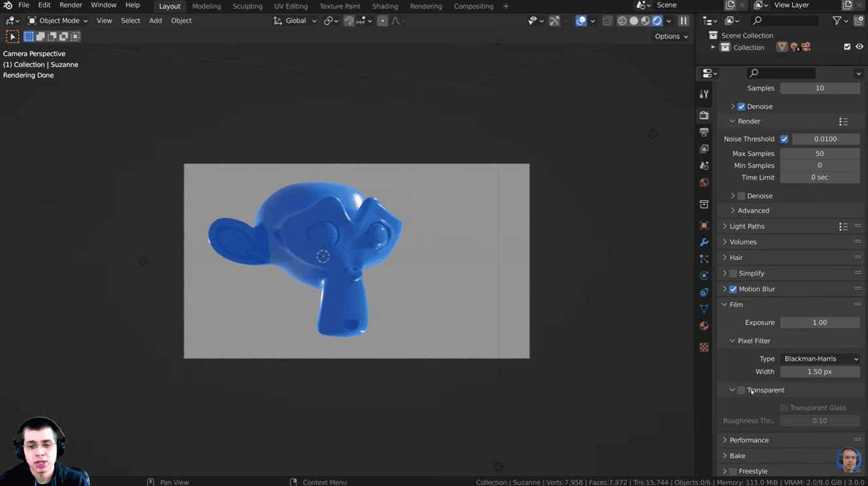Toggle proportional editing icon
This screenshot has width=868, height=486.
(382, 21)
